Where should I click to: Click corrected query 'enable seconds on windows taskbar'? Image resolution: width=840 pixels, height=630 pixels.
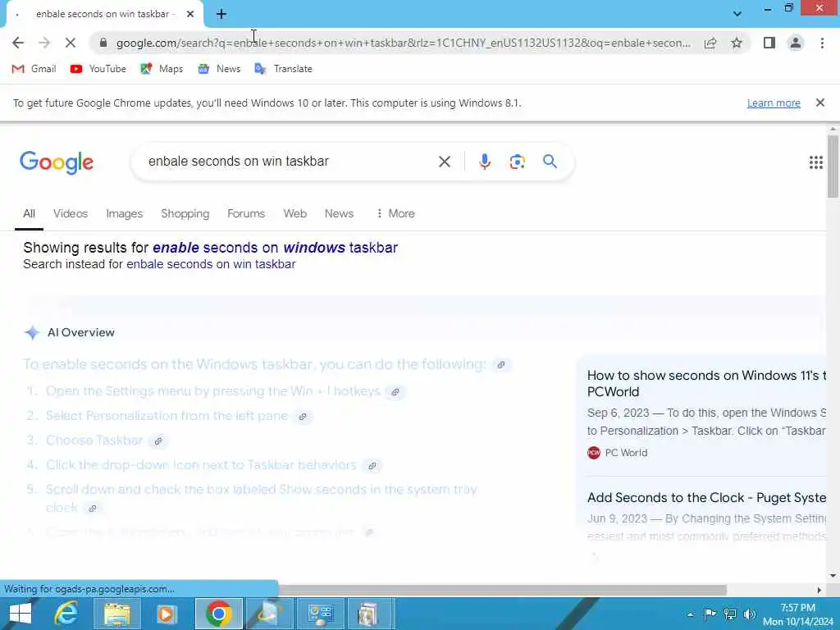(275, 248)
